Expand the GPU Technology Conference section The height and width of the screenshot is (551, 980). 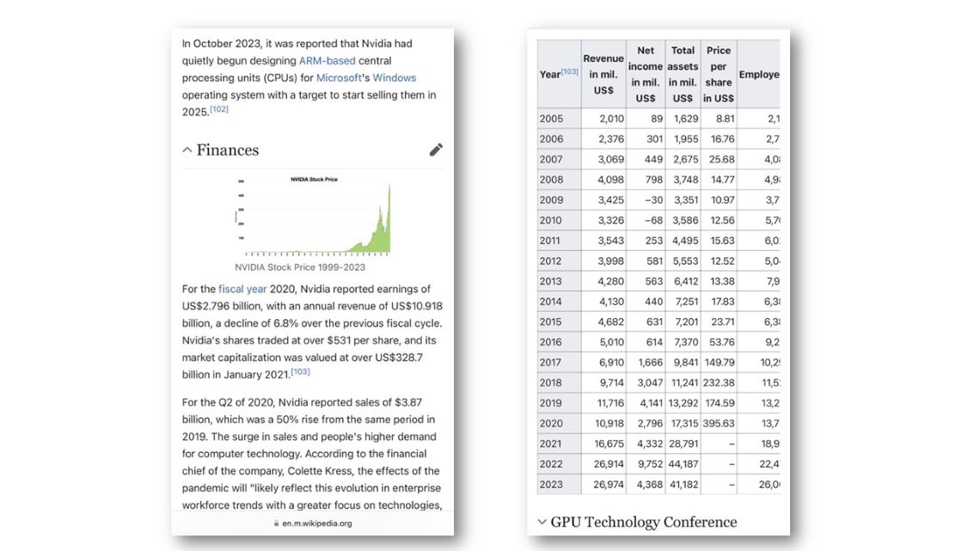[542, 522]
